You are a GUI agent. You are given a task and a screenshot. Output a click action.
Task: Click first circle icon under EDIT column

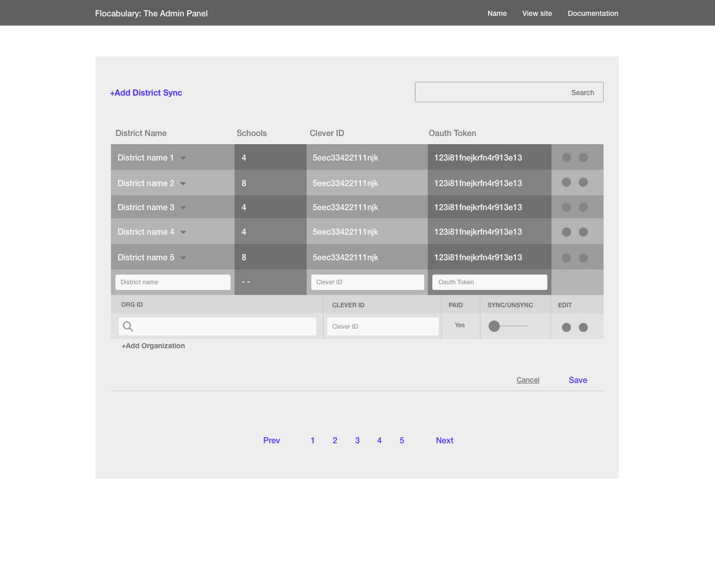tap(566, 327)
